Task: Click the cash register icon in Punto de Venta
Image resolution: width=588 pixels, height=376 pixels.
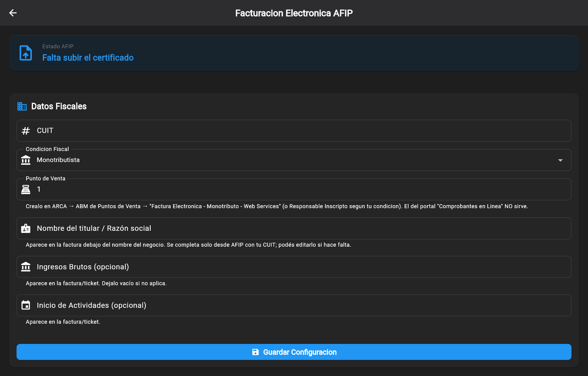Action: 26,189
